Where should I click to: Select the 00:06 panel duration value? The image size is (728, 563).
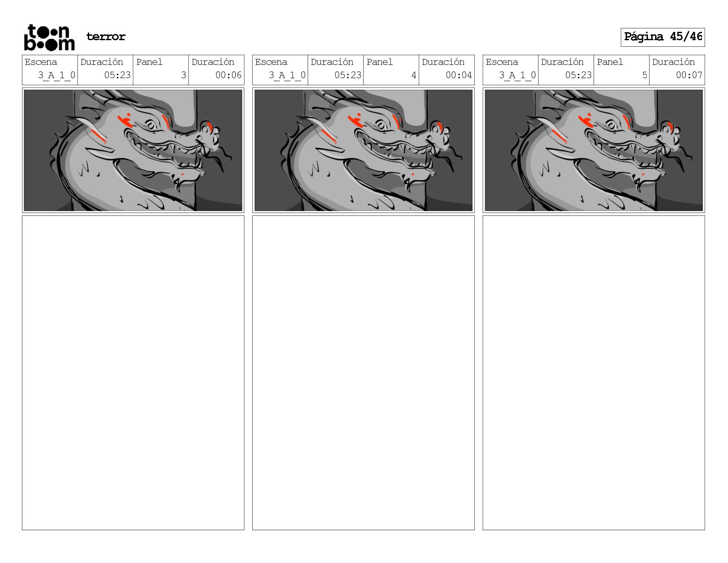pos(229,75)
